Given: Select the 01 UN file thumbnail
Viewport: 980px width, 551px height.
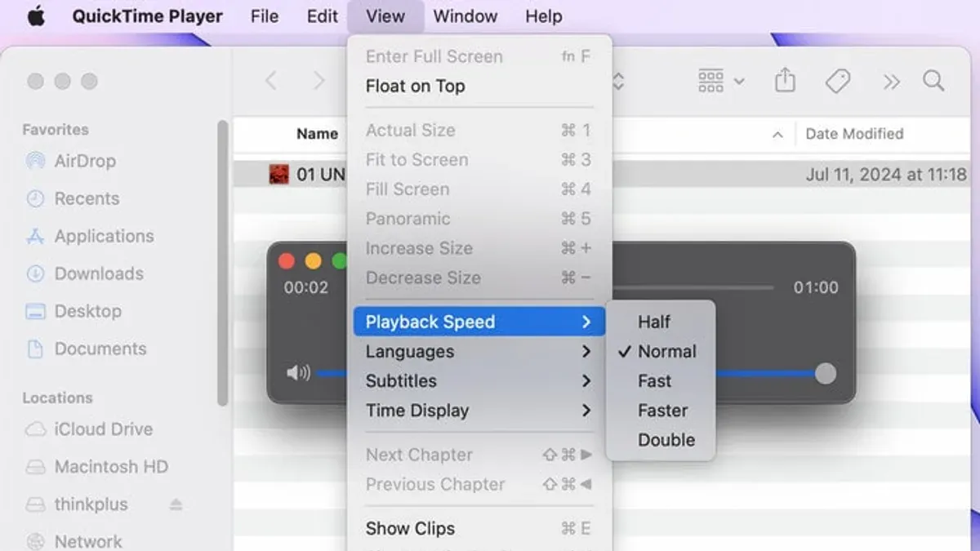Looking at the screenshot, I should (x=279, y=174).
